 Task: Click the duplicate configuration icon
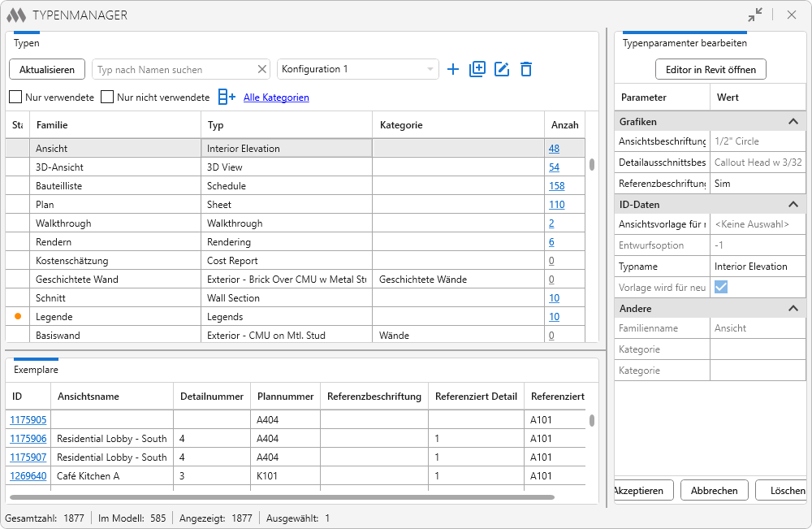point(477,70)
